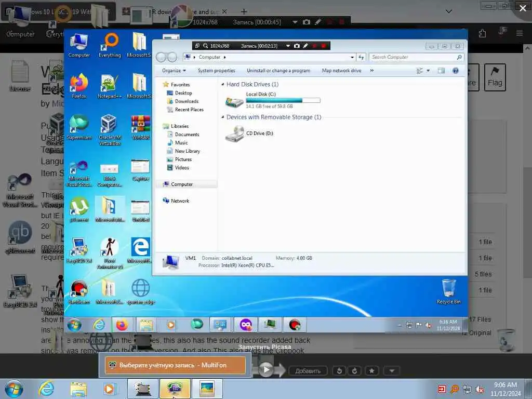This screenshot has height=399, width=532.
Task: Click the Supermium icon in the inner taskbar
Action: [x=196, y=325]
